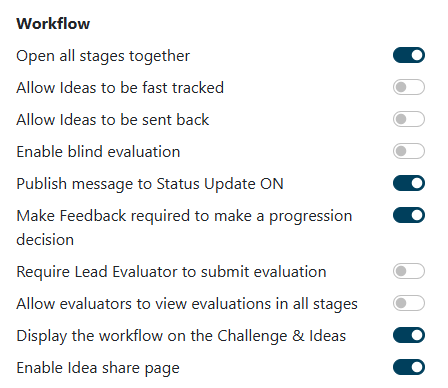Click the Open all stages together label
This screenshot has height=388, width=448.
click(x=103, y=56)
